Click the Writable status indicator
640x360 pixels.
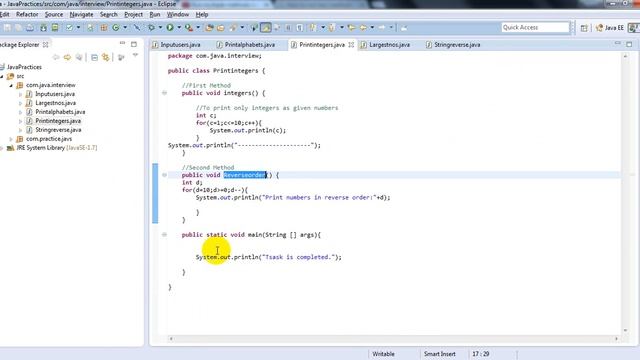[x=383, y=354]
